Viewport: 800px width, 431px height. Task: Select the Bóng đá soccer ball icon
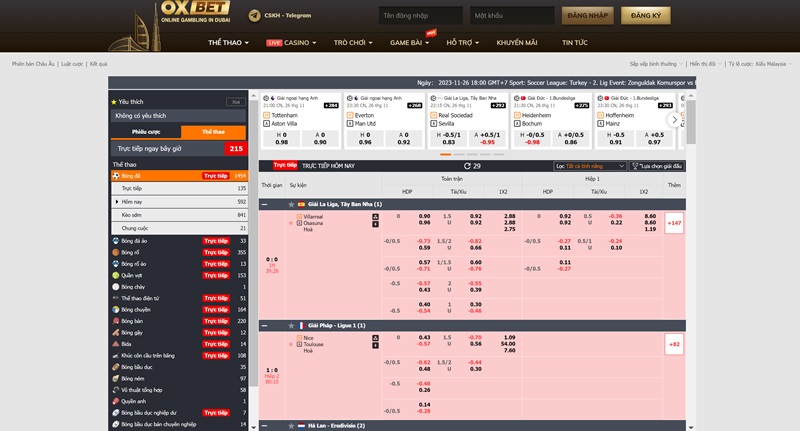click(x=116, y=176)
